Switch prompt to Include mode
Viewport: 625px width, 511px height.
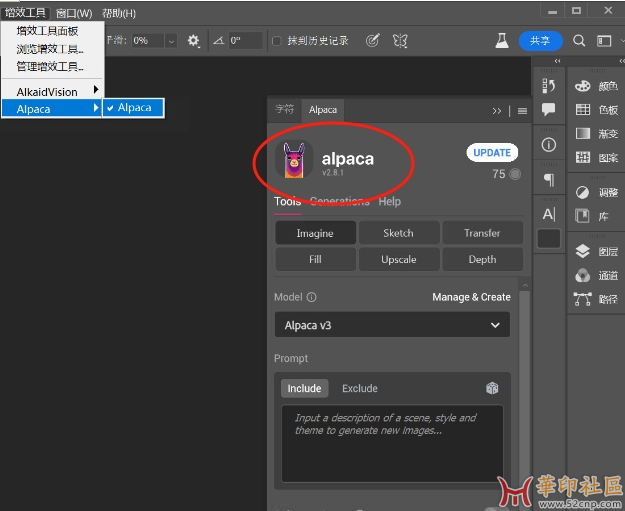point(305,389)
